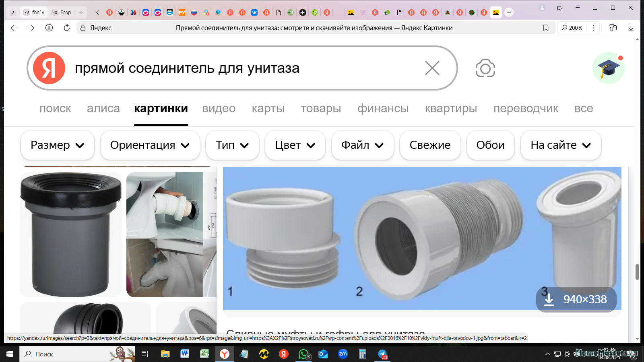644x362 pixels.
Task: Open browser downloads icon
Action: 631,28
